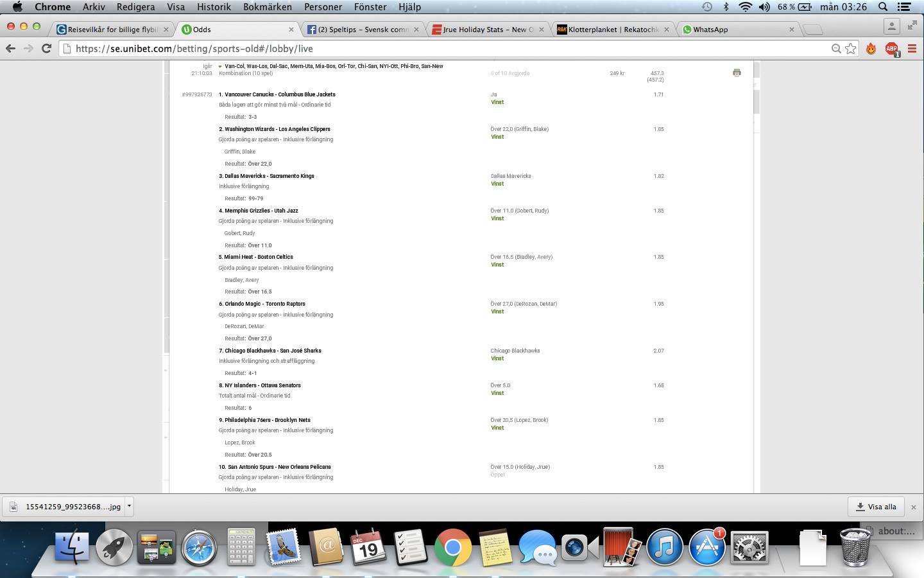Open iTunes from the Dock

[665, 547]
